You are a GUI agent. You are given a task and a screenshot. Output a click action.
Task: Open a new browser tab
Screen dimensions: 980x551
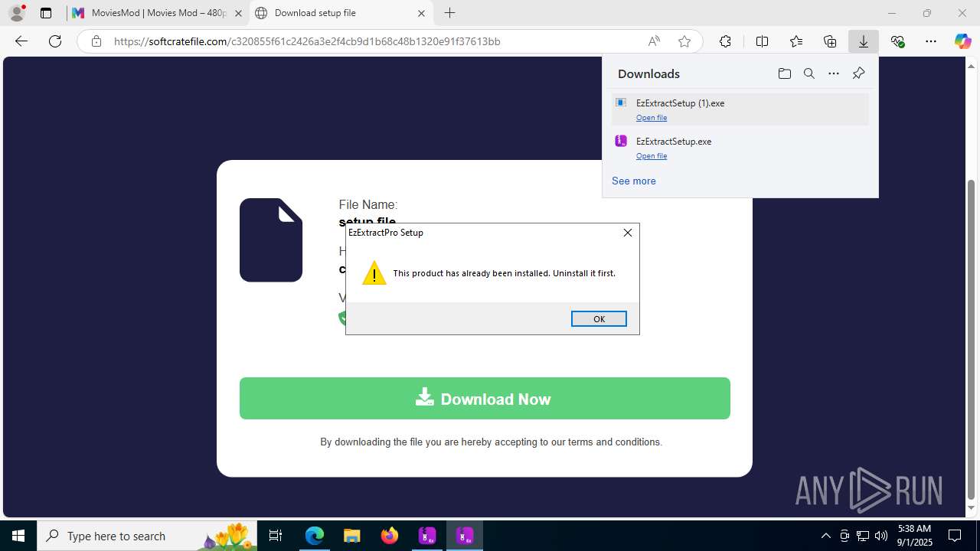[x=450, y=13]
